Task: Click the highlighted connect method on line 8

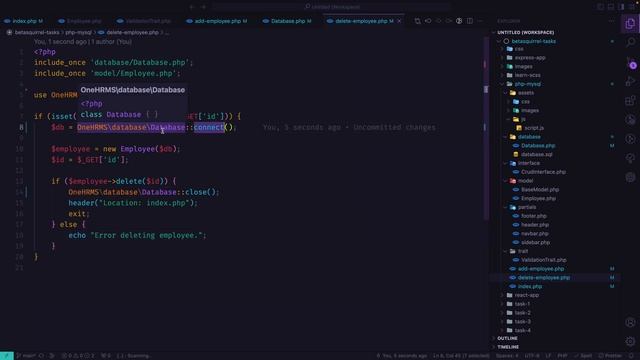Action: point(209,127)
